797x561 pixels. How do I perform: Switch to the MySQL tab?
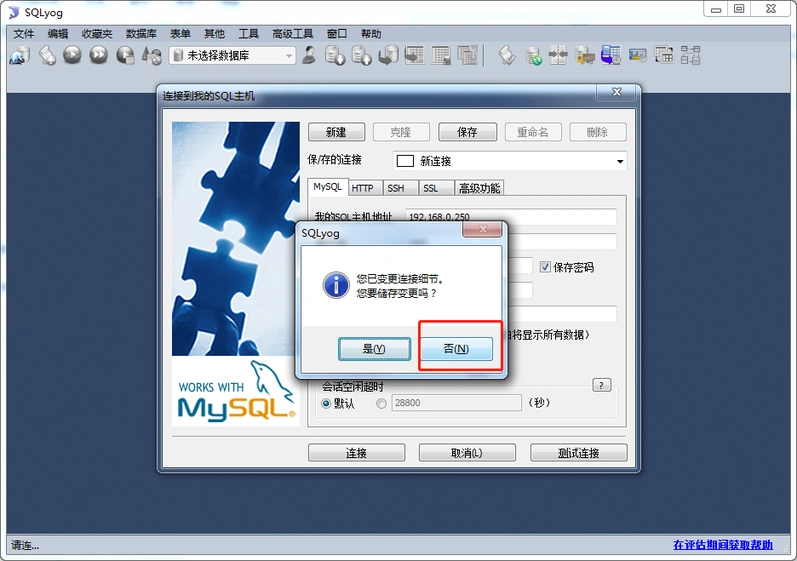tap(327, 187)
